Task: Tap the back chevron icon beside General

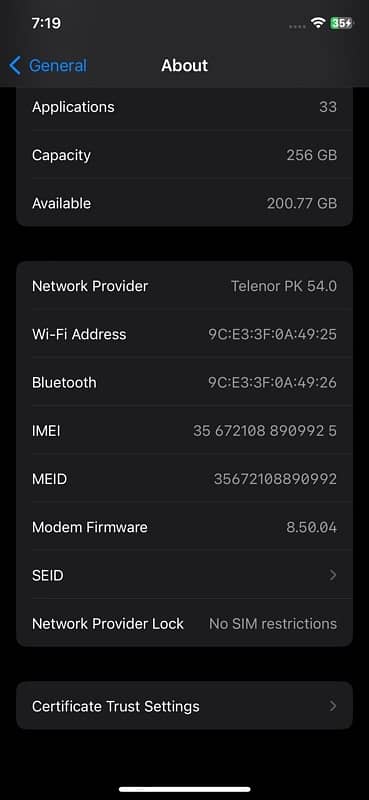Action: (15, 66)
